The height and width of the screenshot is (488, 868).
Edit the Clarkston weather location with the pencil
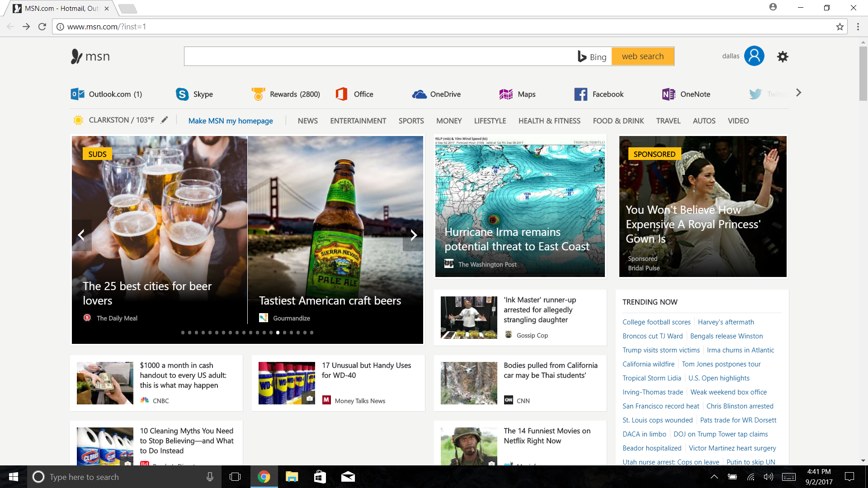click(x=164, y=120)
